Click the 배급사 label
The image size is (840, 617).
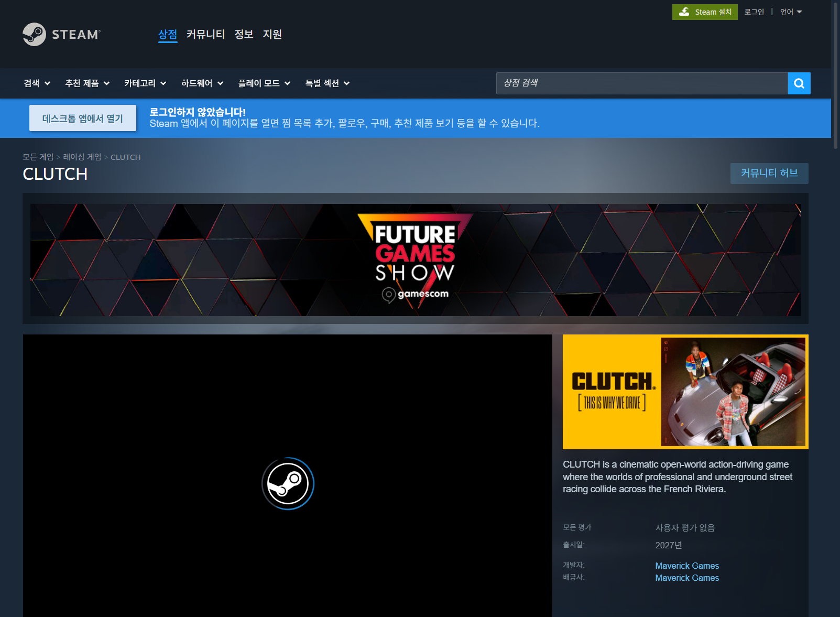(x=574, y=577)
